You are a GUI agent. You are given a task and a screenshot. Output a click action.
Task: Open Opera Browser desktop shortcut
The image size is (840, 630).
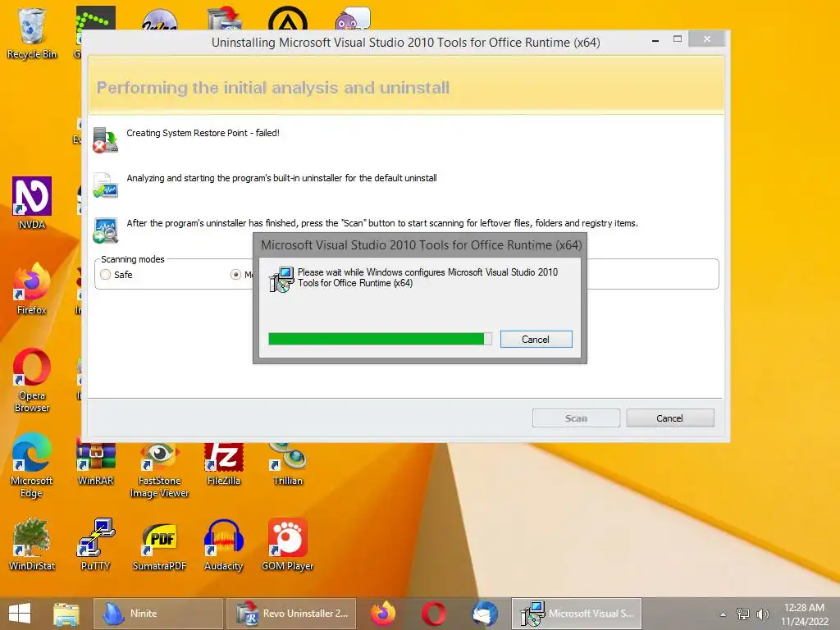point(32,380)
